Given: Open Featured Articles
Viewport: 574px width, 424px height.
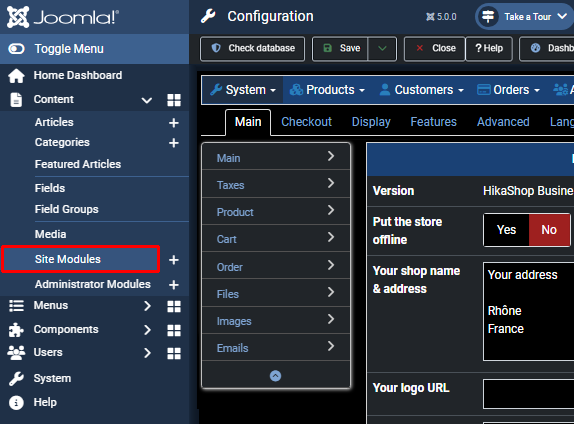Looking at the screenshot, I should [x=78, y=164].
